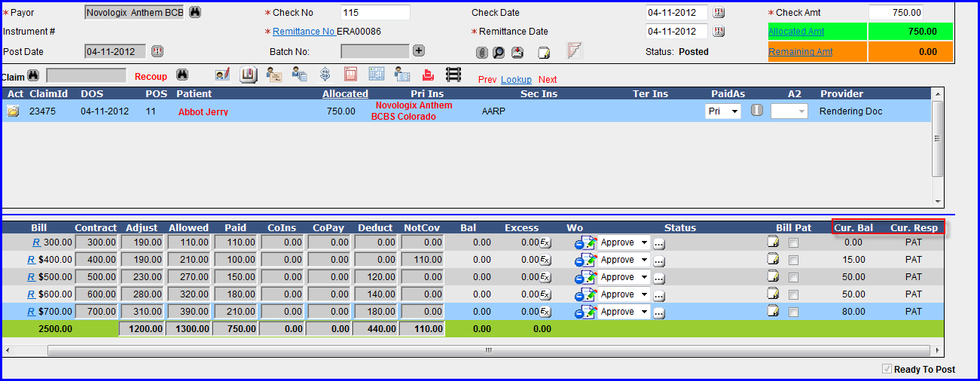Click the Claim binoculars search icon
The width and height of the screenshot is (980, 381).
click(x=33, y=76)
